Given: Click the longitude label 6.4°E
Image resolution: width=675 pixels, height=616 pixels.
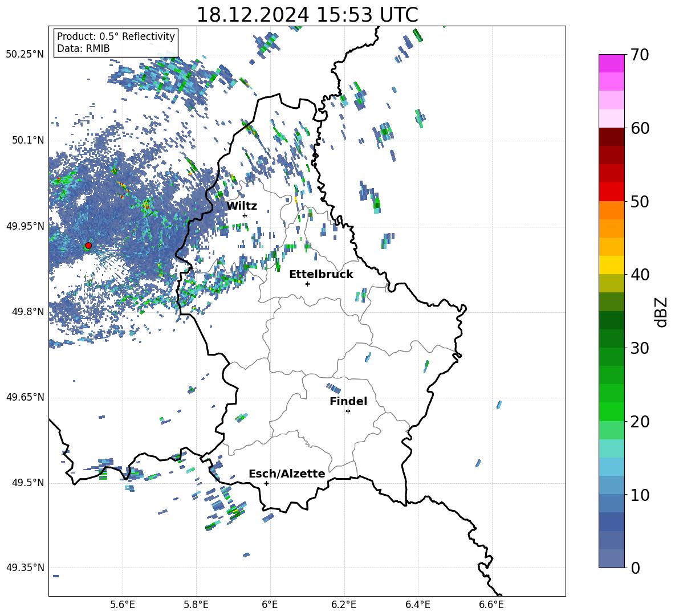Looking at the screenshot, I should [x=417, y=605].
